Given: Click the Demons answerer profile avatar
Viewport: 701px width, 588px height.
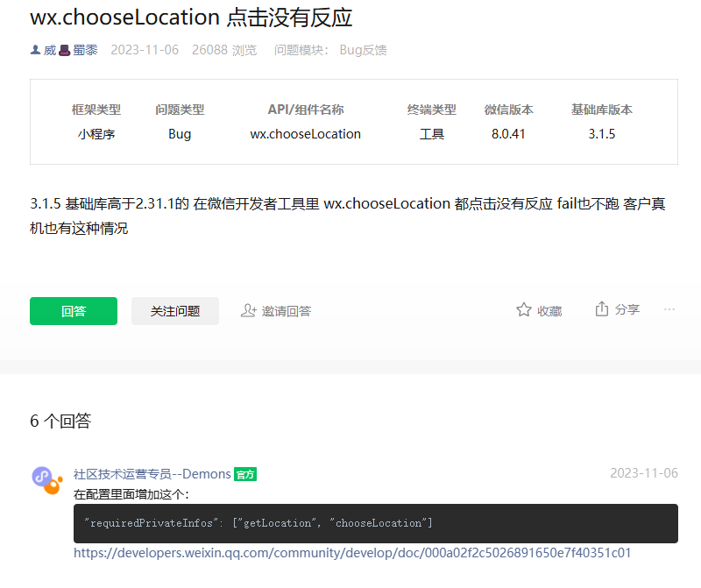Looking at the screenshot, I should point(43,476).
